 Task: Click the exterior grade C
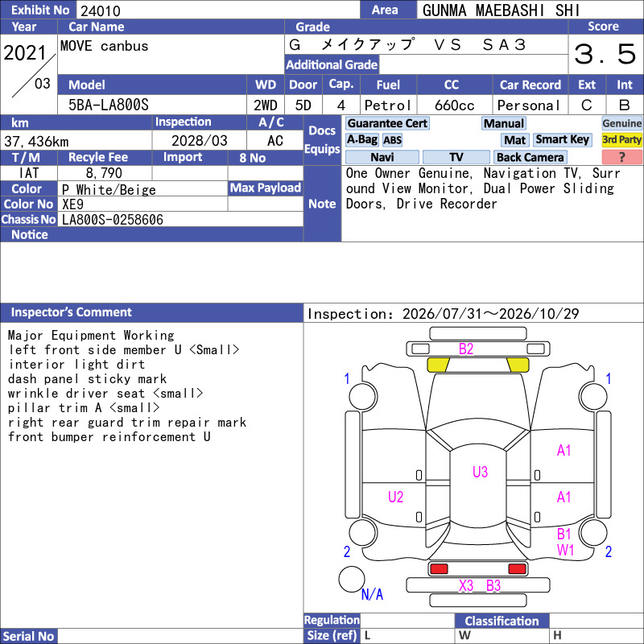click(x=587, y=105)
